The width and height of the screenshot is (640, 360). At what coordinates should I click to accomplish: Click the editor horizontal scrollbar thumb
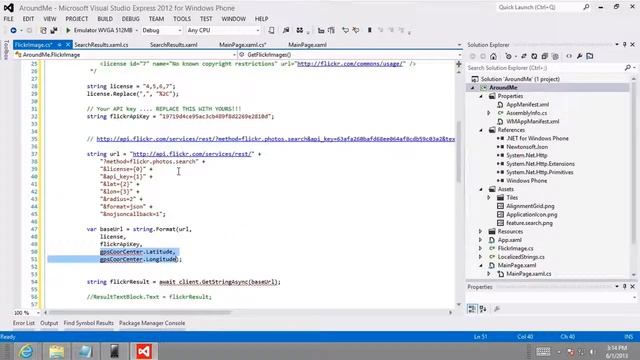[x=140, y=313]
